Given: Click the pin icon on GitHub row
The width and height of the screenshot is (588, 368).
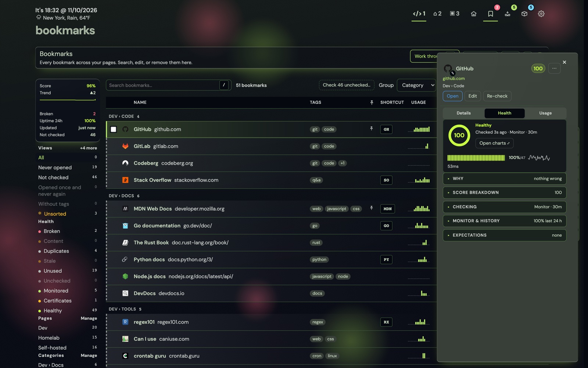Looking at the screenshot, I should (x=372, y=129).
